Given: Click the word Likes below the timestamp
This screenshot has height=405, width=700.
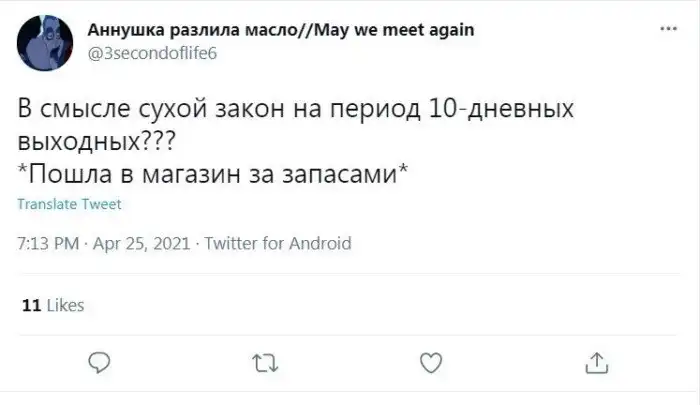Looking at the screenshot, I should 65,305.
